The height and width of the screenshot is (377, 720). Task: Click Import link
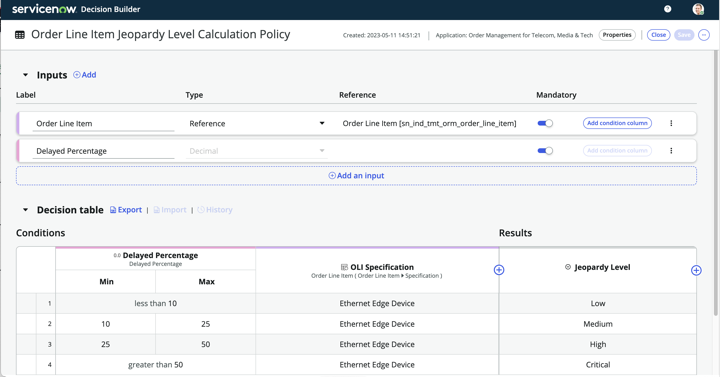tap(170, 210)
